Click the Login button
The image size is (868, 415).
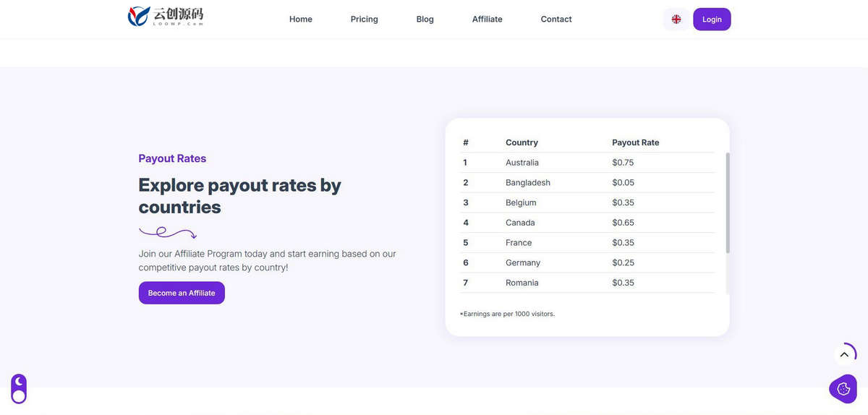point(712,20)
